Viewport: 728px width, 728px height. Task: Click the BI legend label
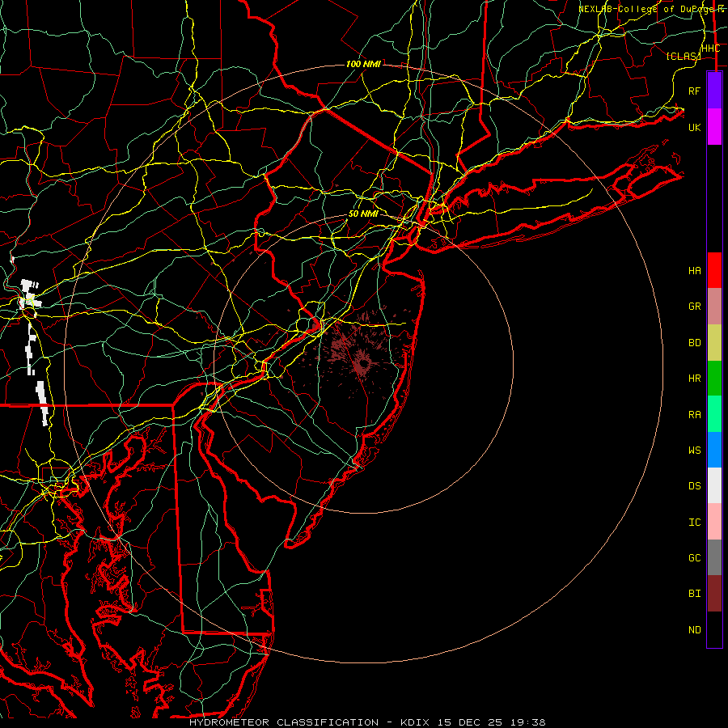[x=695, y=594]
